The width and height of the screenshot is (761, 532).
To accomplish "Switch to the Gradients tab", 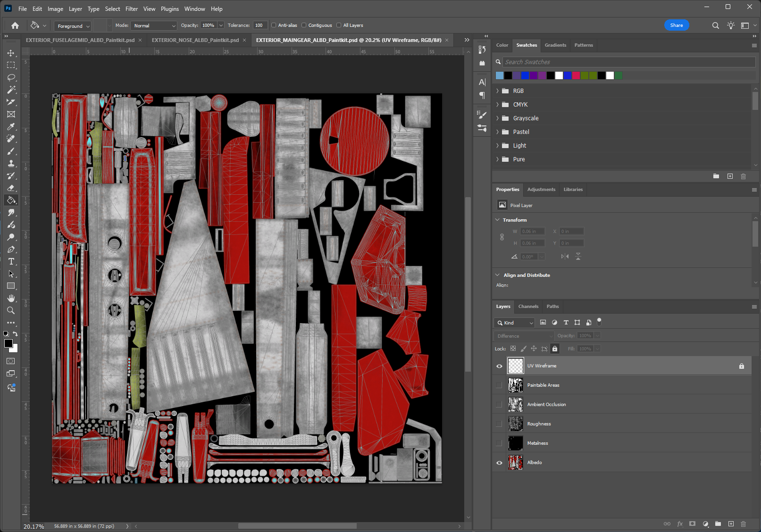I will [x=555, y=45].
